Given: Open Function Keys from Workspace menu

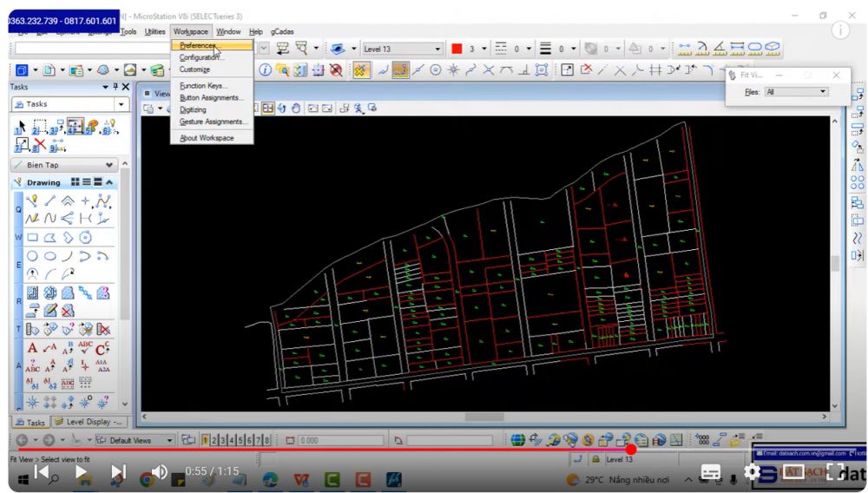Looking at the screenshot, I should (202, 86).
